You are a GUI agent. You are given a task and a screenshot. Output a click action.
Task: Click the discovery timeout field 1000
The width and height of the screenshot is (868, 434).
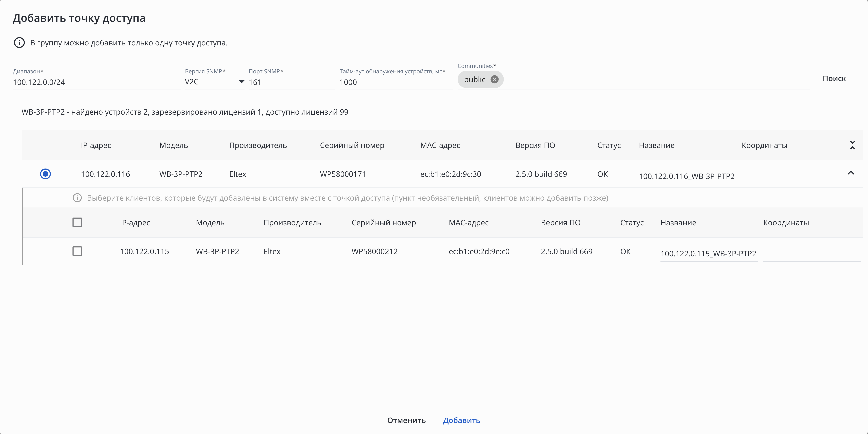coord(396,82)
